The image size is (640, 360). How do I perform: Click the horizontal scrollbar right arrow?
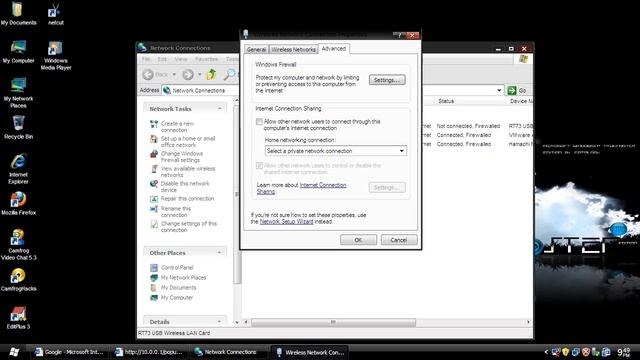(528, 322)
